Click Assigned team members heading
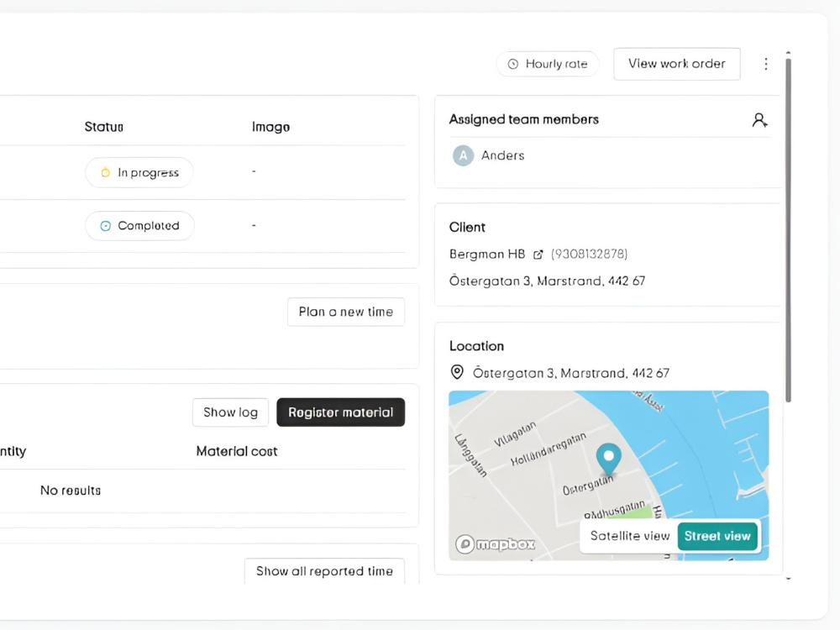This screenshot has height=630, width=840. (524, 119)
